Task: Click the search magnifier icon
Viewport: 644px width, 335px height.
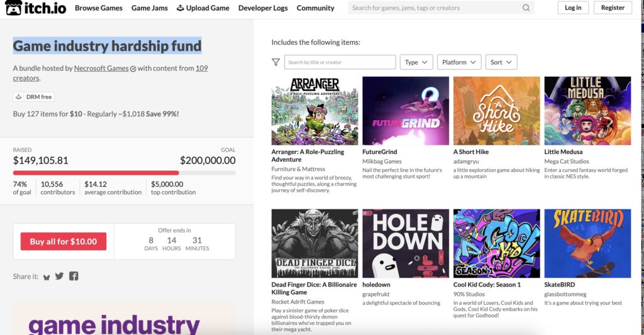Action: (526, 8)
